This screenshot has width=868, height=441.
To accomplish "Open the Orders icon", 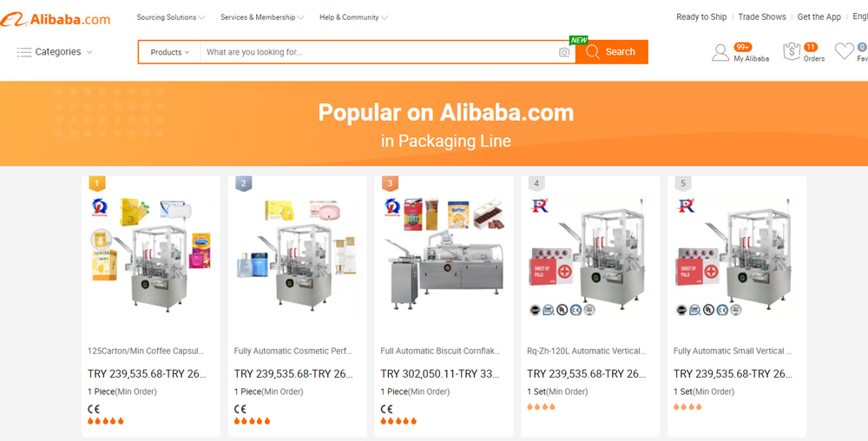I will point(792,51).
